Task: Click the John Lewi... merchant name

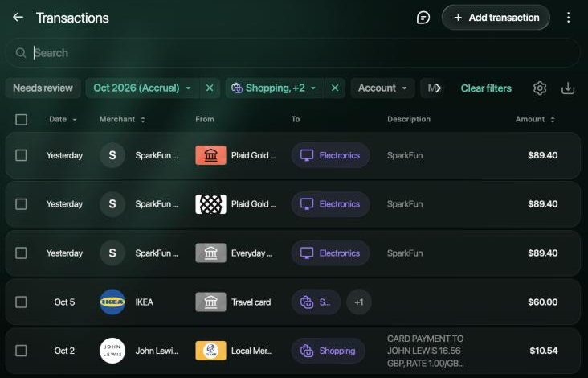Action: pos(157,351)
